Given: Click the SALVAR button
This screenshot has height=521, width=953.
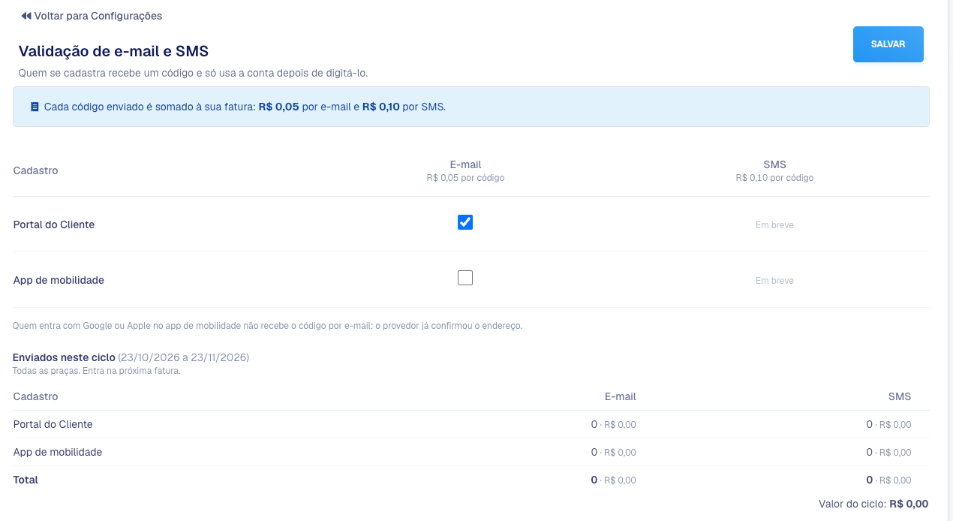Looking at the screenshot, I should click(888, 44).
